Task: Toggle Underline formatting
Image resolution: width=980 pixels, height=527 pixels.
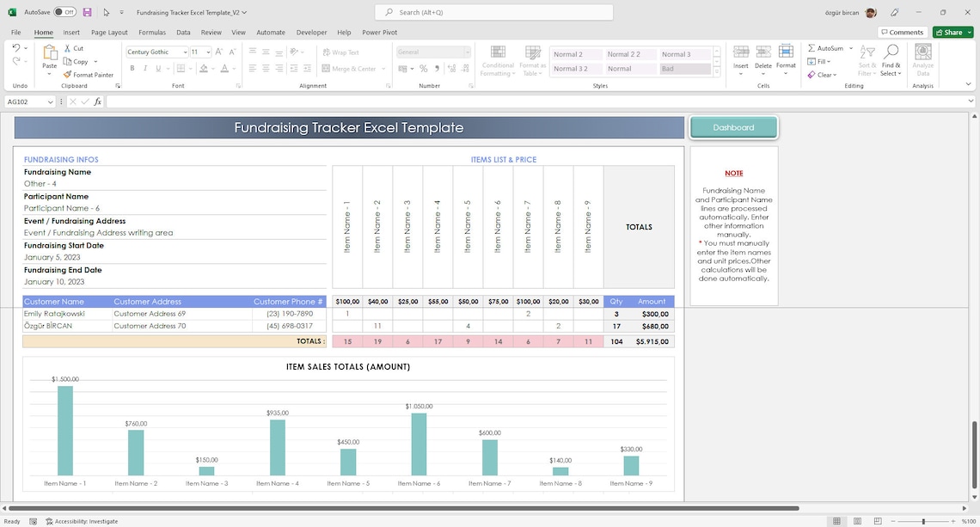Action: coord(158,68)
